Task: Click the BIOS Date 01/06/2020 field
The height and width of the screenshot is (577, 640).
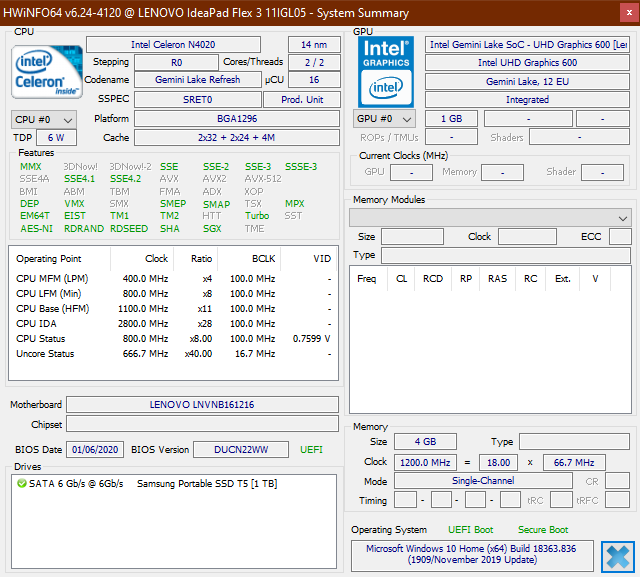Action: coord(95,450)
